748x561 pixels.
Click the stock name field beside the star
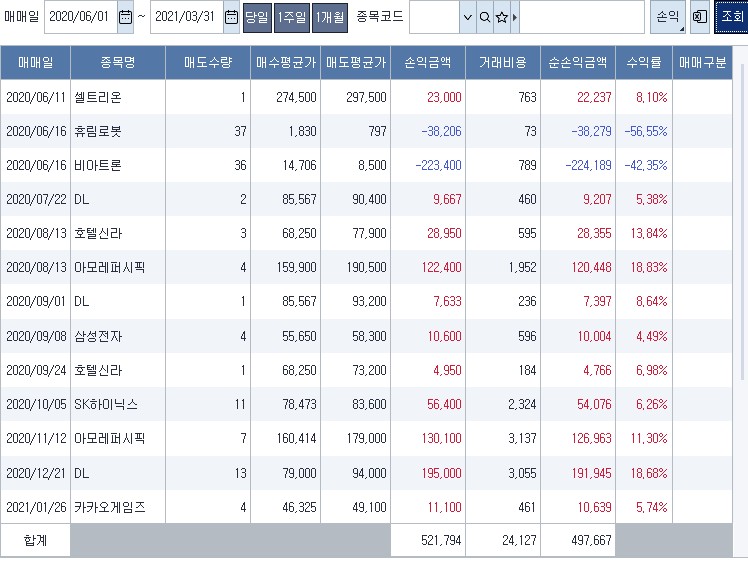582,17
